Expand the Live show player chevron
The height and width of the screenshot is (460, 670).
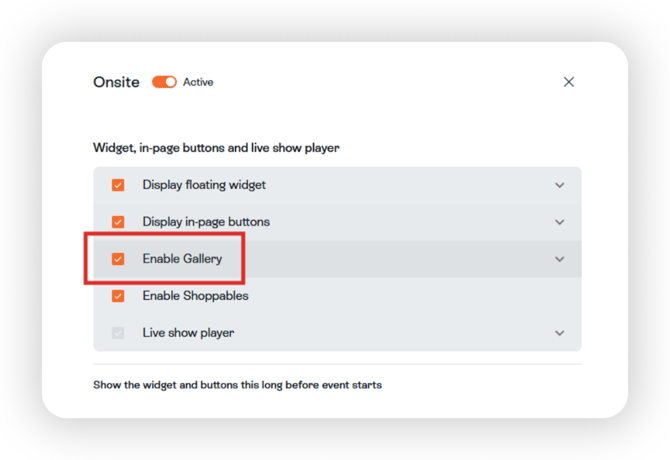tap(560, 333)
